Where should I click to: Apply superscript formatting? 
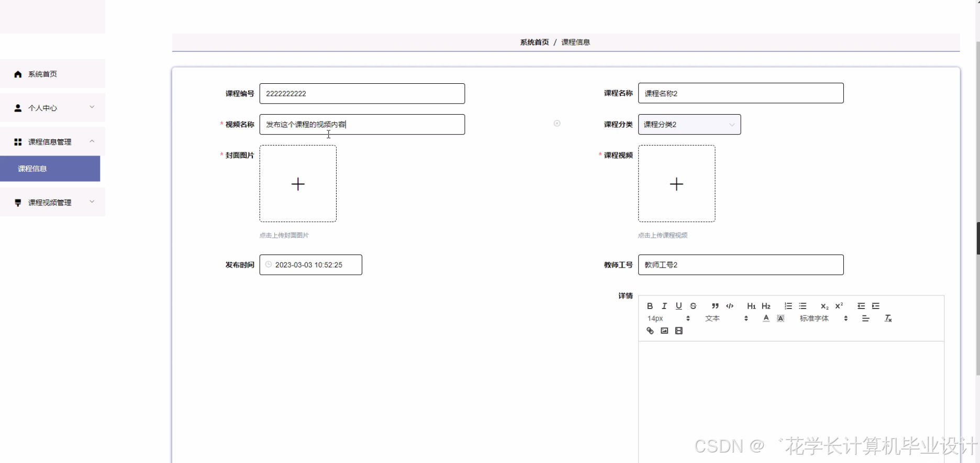839,306
